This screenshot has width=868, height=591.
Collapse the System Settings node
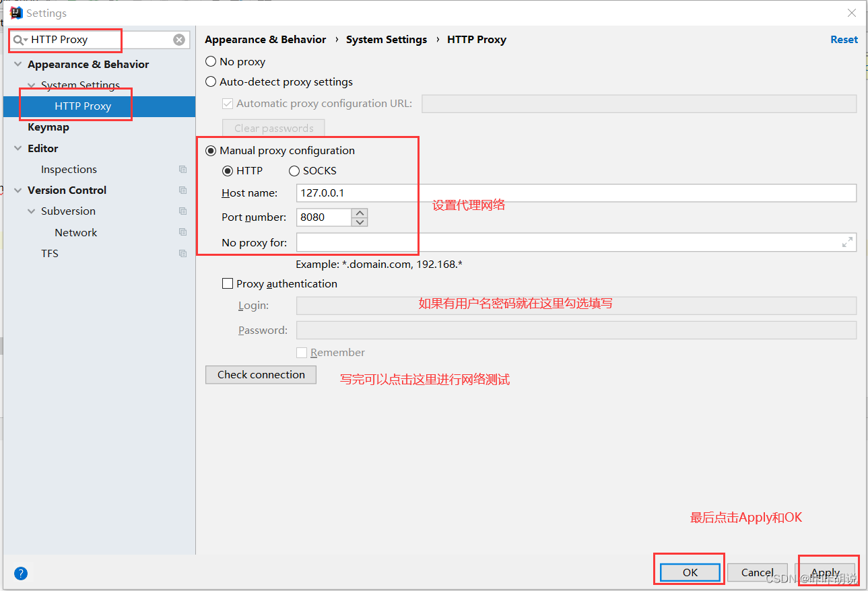pos(31,85)
